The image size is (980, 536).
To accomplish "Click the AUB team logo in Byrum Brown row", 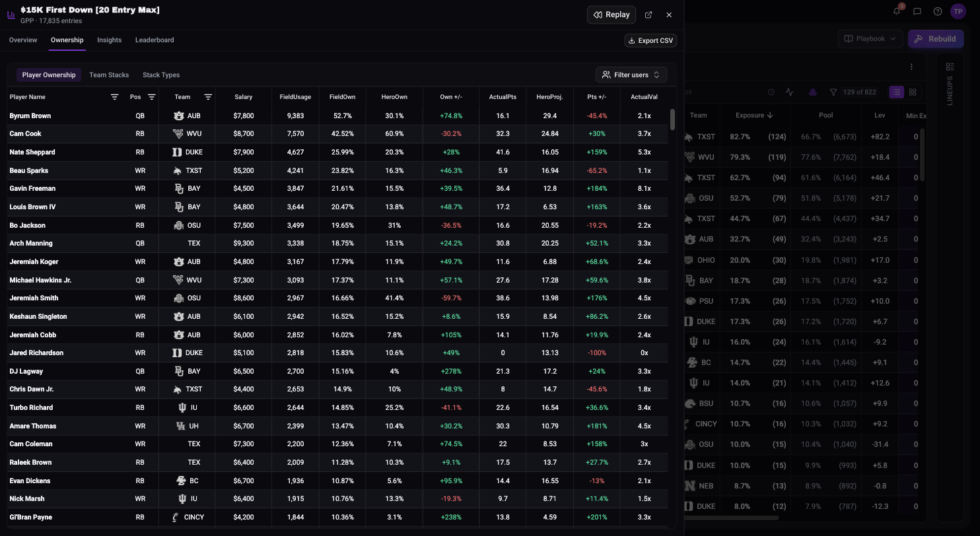I will 178,116.
